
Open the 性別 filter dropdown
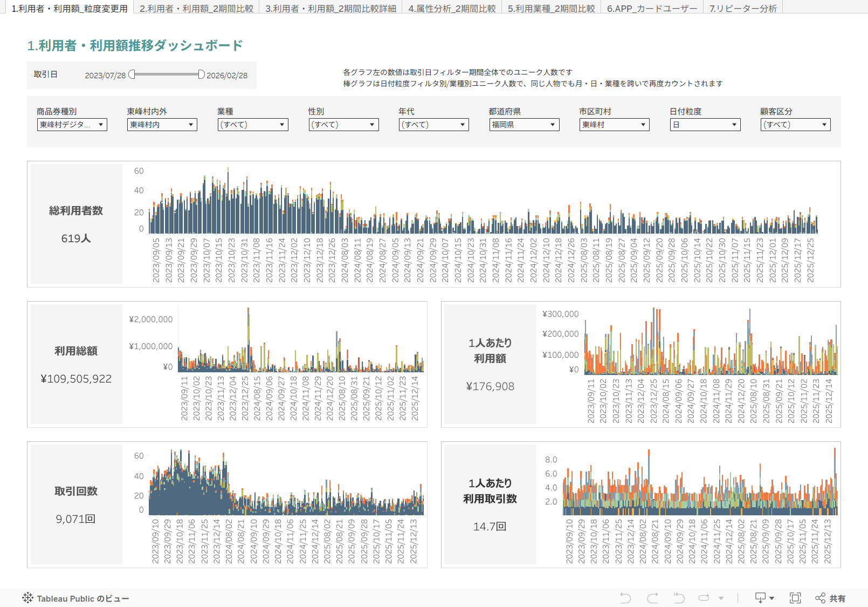(x=343, y=125)
